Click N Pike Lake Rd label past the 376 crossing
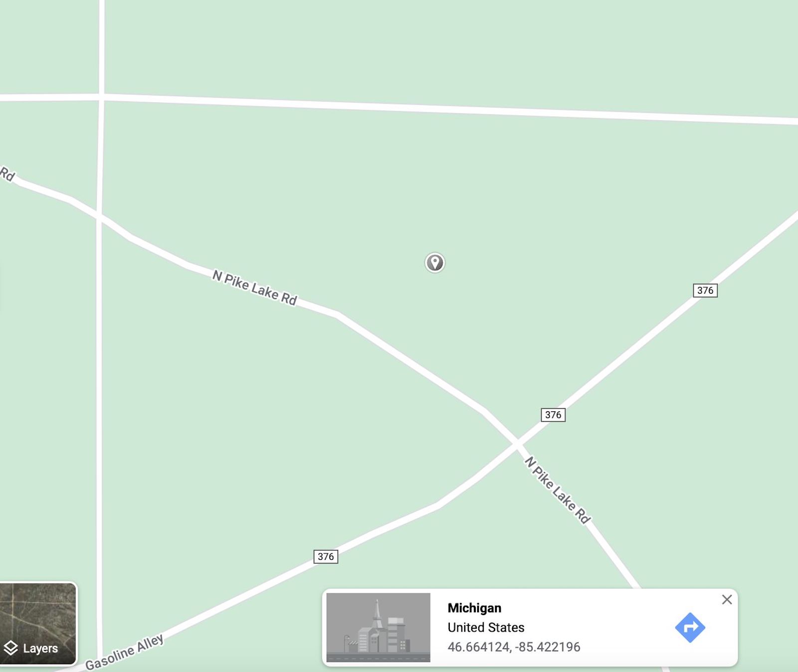 pyautogui.click(x=558, y=490)
